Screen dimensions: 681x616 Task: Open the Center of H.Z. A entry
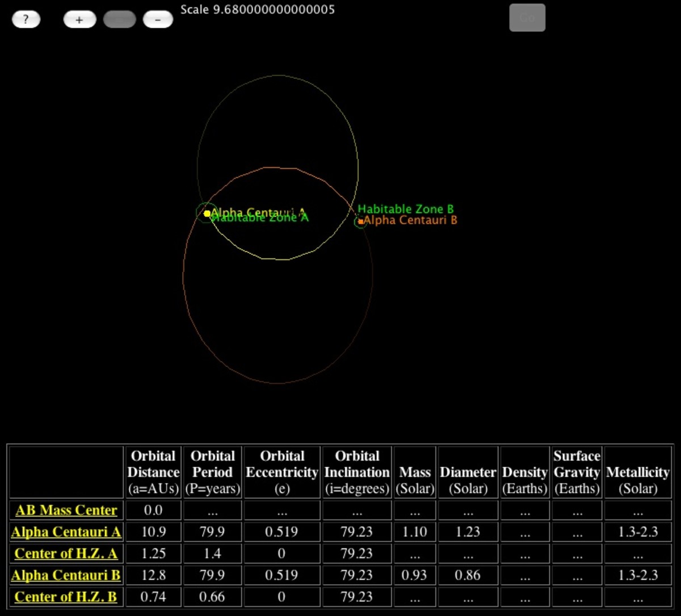point(66,554)
